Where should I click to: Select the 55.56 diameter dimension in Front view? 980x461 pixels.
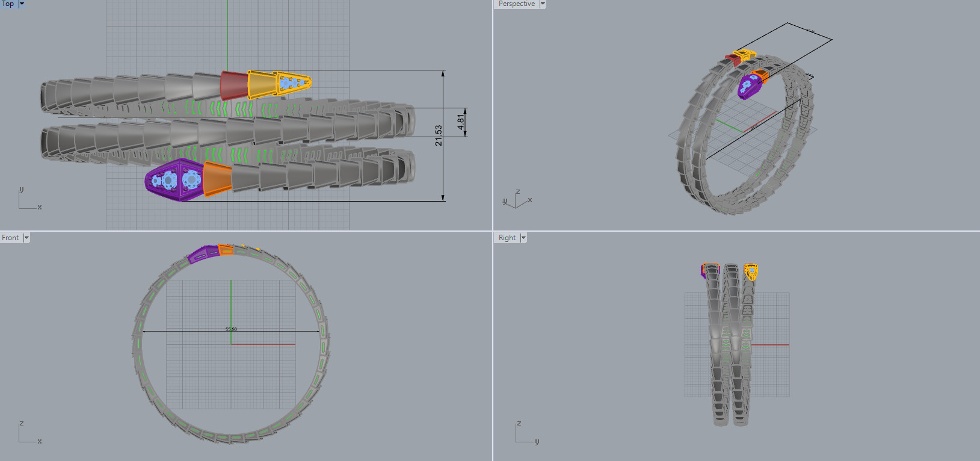pyautogui.click(x=231, y=329)
